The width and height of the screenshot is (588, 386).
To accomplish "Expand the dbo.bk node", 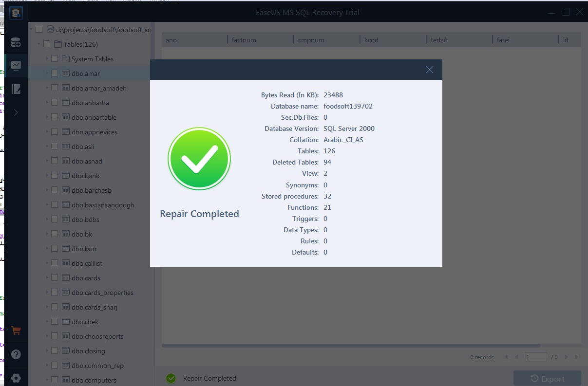I will click(47, 234).
